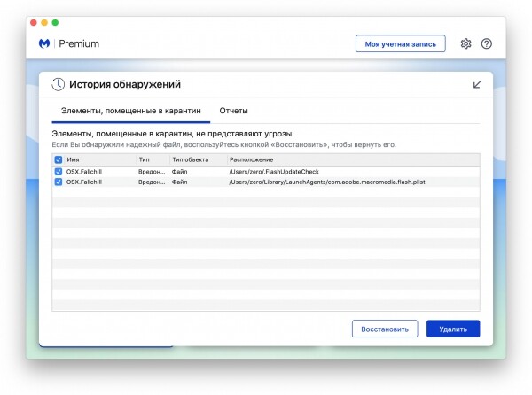The width and height of the screenshot is (532, 395).
Task: Click the Malwarebytes logo icon
Action: [44, 43]
